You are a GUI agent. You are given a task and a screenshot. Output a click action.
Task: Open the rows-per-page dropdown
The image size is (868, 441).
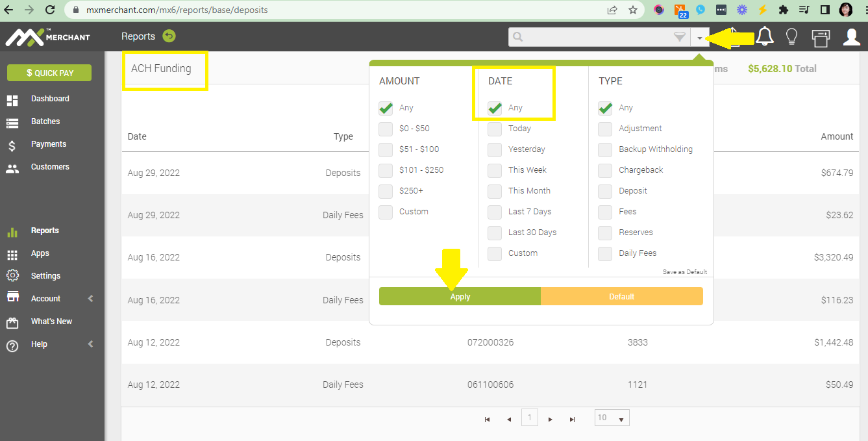tap(612, 418)
